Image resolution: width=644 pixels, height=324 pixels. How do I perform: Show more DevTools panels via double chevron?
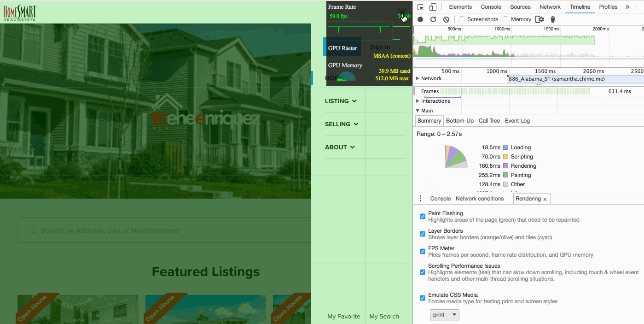click(627, 7)
